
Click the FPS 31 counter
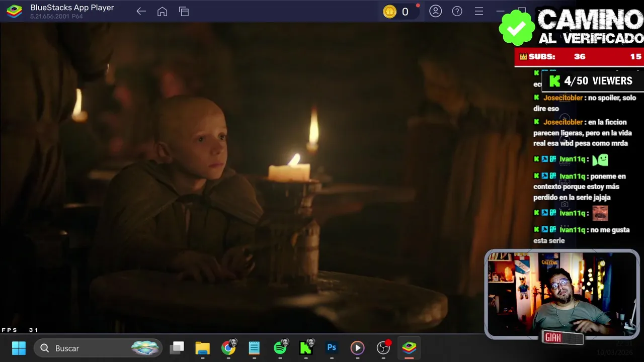pyautogui.click(x=20, y=330)
